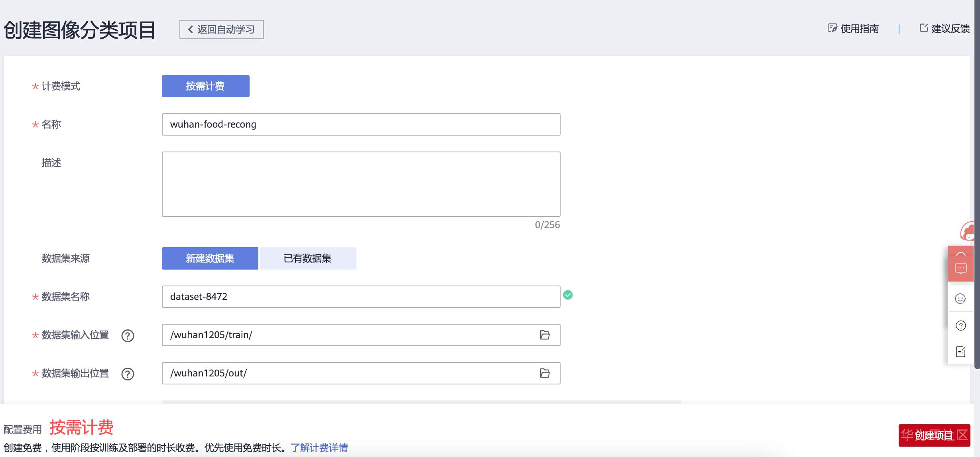Go back via 返回自动学习 button
980x457 pixels.
point(221,30)
